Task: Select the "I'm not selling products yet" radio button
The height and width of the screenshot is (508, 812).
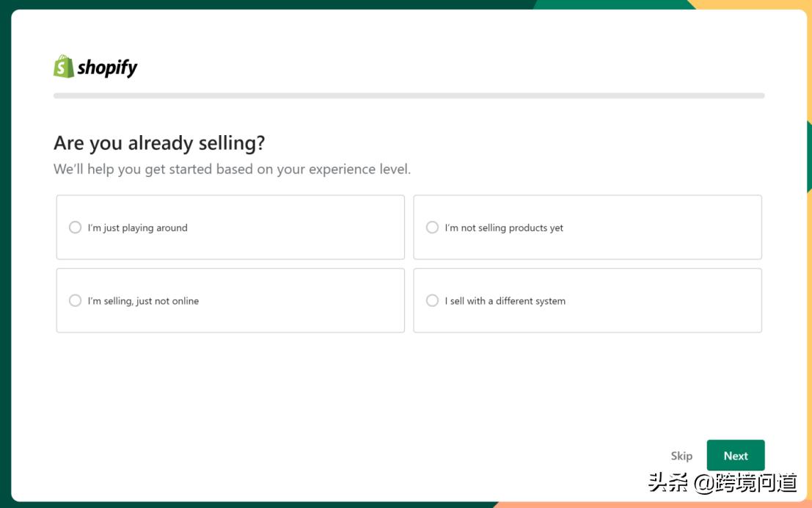Action: click(431, 228)
